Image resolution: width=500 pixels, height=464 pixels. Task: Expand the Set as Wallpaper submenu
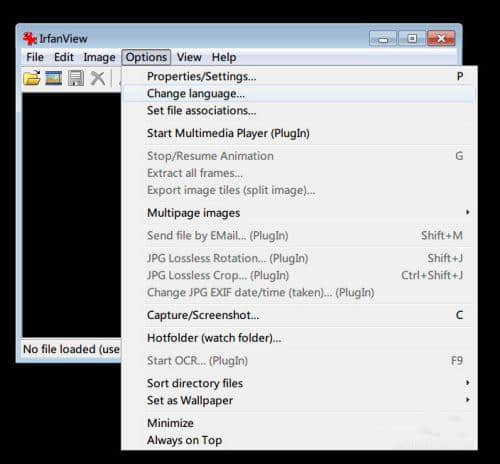click(x=299, y=400)
